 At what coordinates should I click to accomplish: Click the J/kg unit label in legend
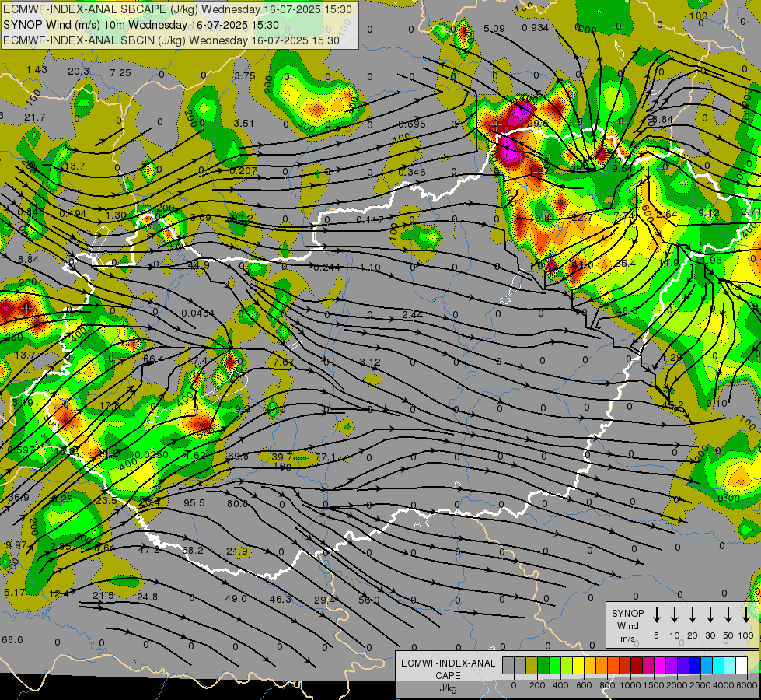[448, 688]
